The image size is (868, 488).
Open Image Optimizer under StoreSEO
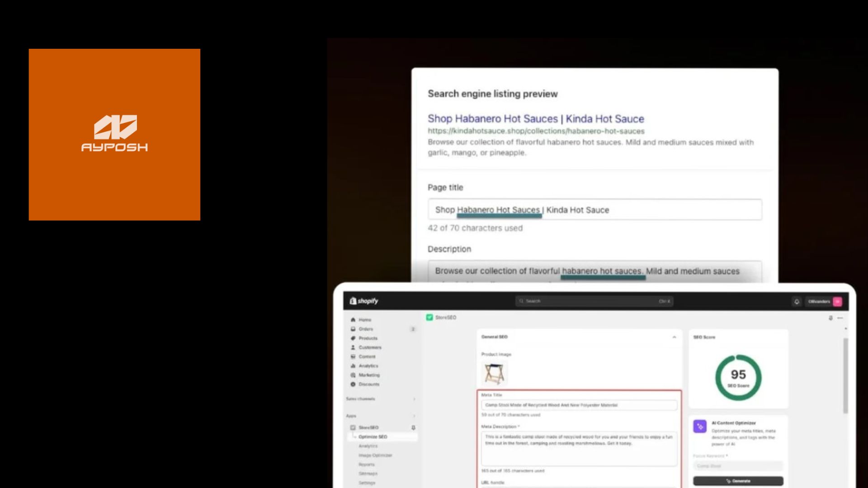click(375, 455)
